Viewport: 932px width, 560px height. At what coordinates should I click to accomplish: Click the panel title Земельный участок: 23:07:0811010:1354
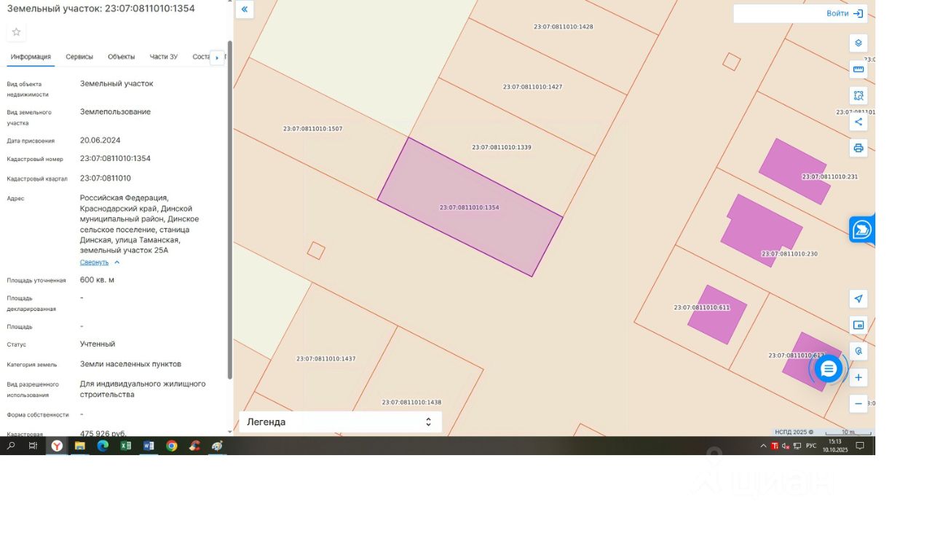point(101,9)
